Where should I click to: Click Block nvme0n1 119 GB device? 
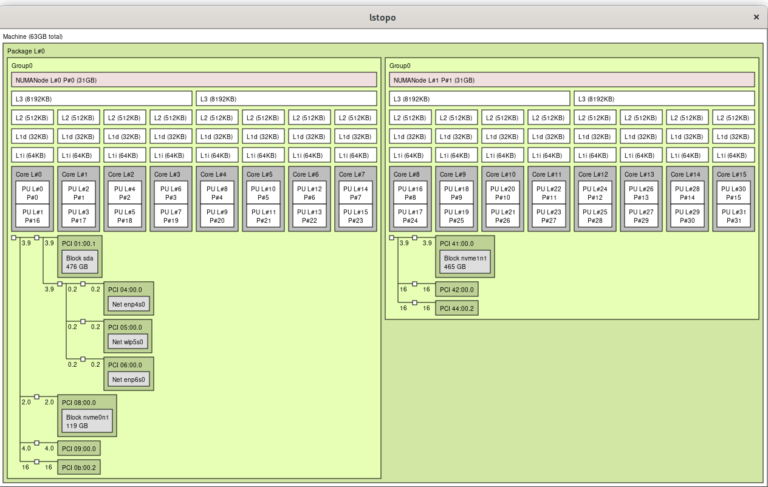coord(86,418)
